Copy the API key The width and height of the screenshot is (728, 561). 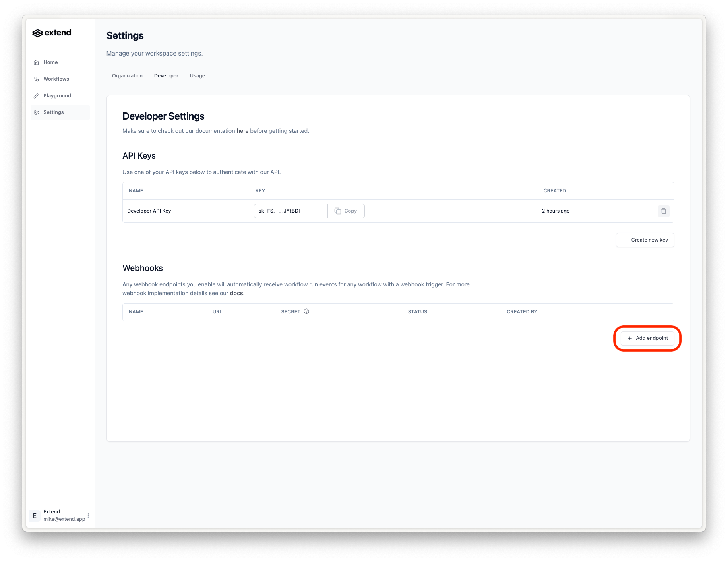346,211
